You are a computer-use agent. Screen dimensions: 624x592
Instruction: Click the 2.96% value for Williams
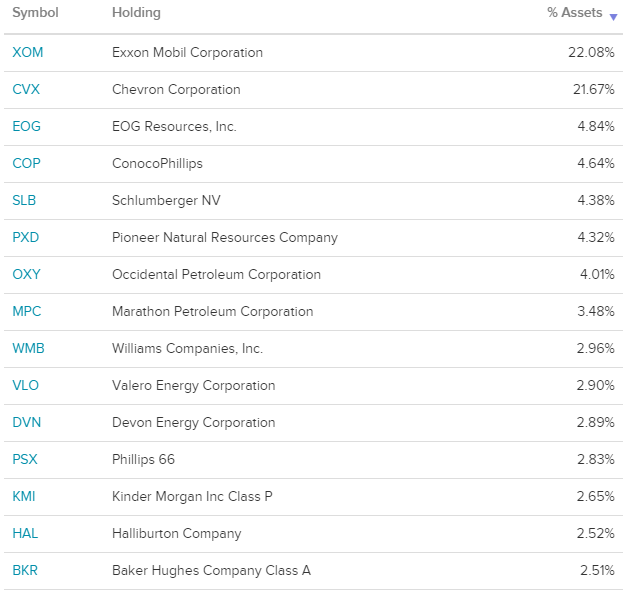[x=596, y=348]
